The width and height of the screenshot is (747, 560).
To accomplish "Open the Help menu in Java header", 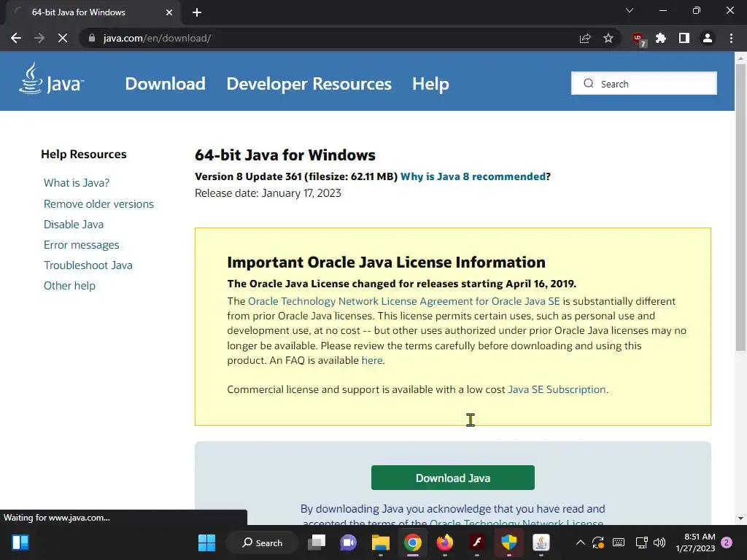I will point(430,84).
